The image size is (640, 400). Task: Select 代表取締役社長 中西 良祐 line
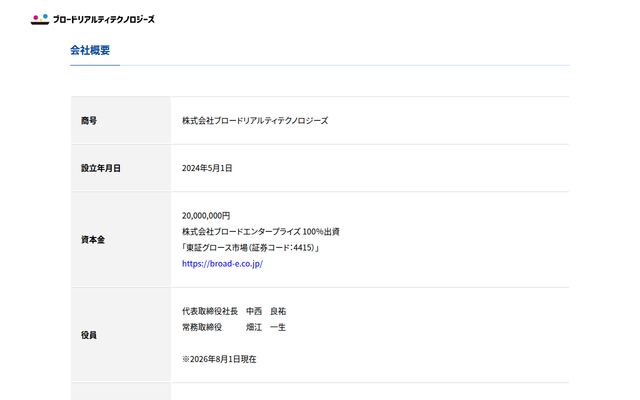(234, 311)
